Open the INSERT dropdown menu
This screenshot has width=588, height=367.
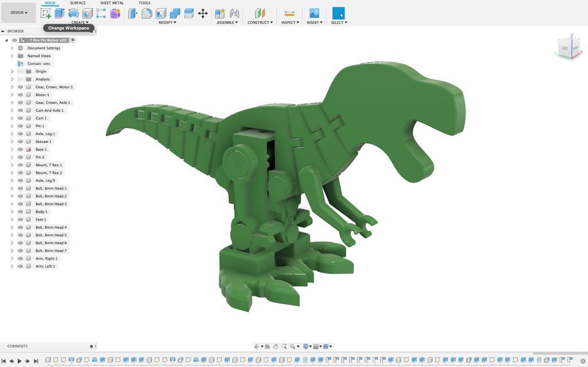(x=315, y=22)
